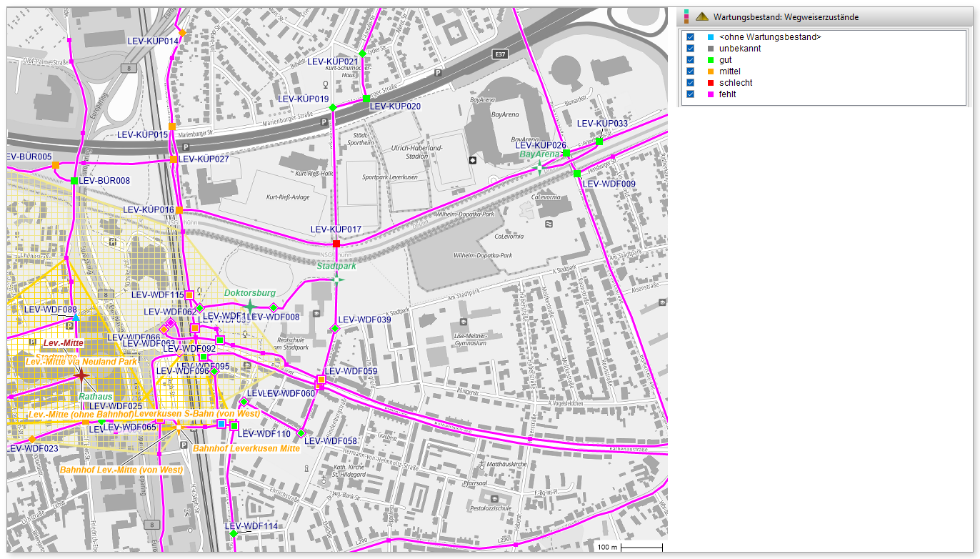Select the green diamond marker LEV-KÜP019
This screenshot has height=559, width=980.
[332, 108]
